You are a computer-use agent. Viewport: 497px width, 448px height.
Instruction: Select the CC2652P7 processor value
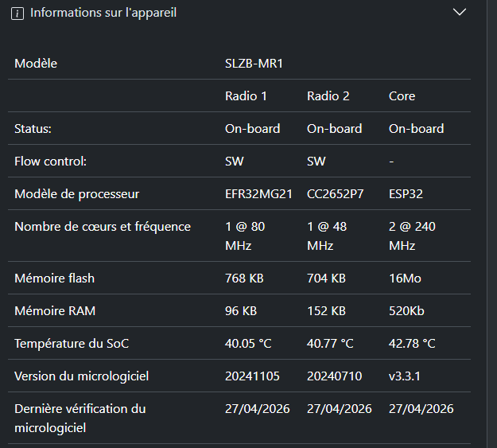click(335, 194)
